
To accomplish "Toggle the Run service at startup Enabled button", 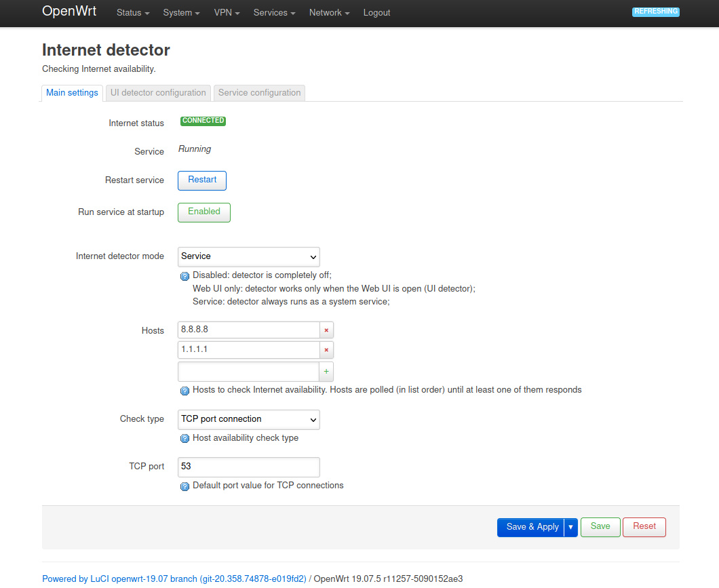I will (203, 212).
